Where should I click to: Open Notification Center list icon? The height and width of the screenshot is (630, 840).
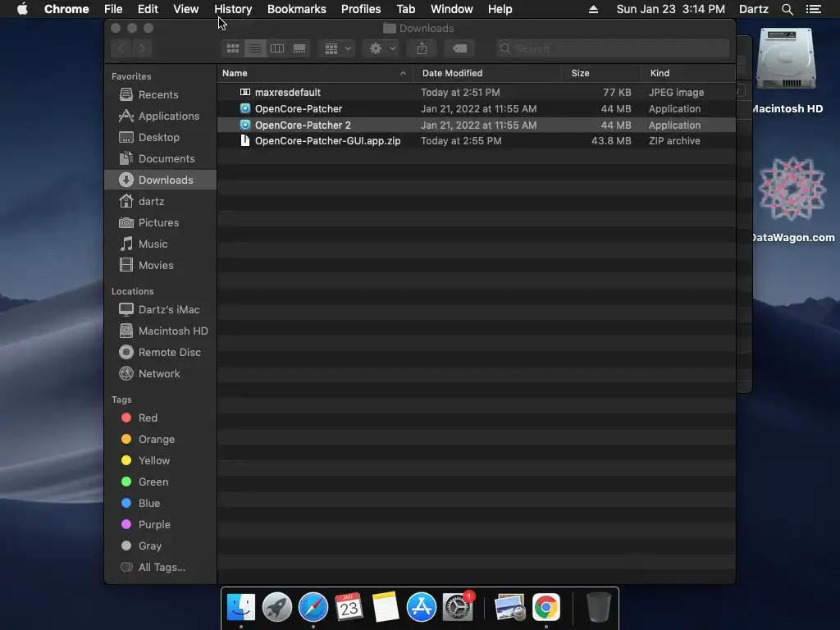(813, 9)
